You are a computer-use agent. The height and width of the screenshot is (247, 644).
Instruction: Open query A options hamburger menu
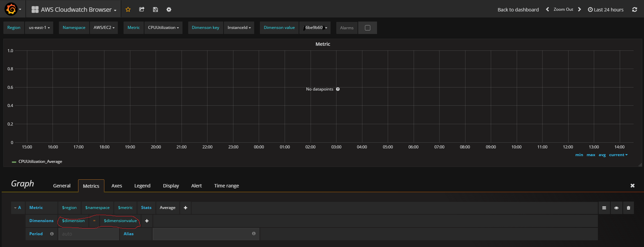click(x=604, y=208)
